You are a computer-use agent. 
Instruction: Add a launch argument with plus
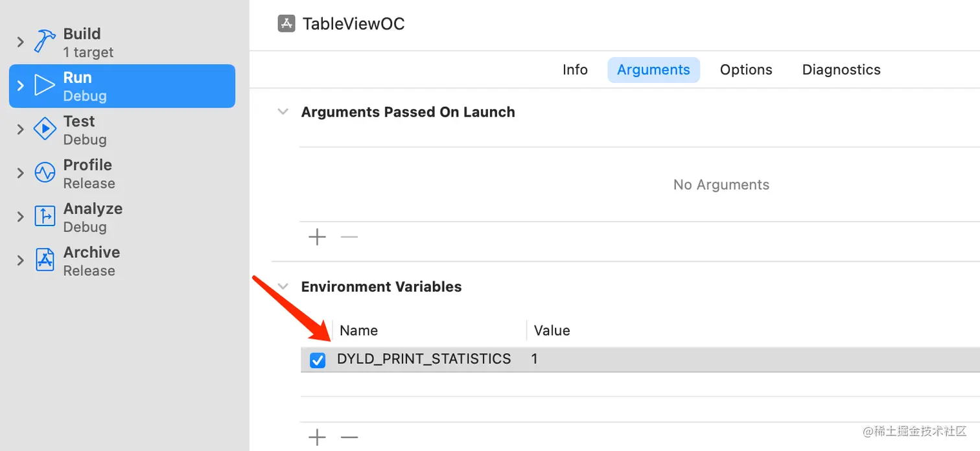point(317,237)
